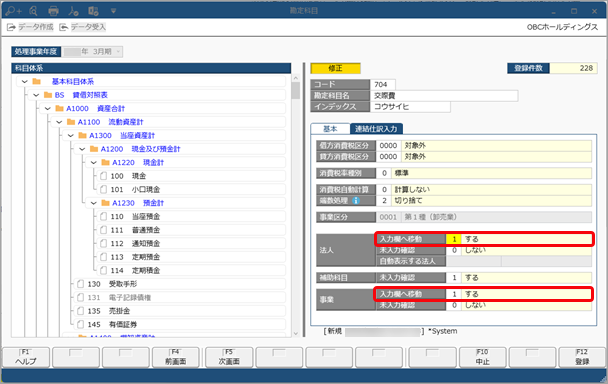Select the 連結仕訳入力 tab

point(376,129)
